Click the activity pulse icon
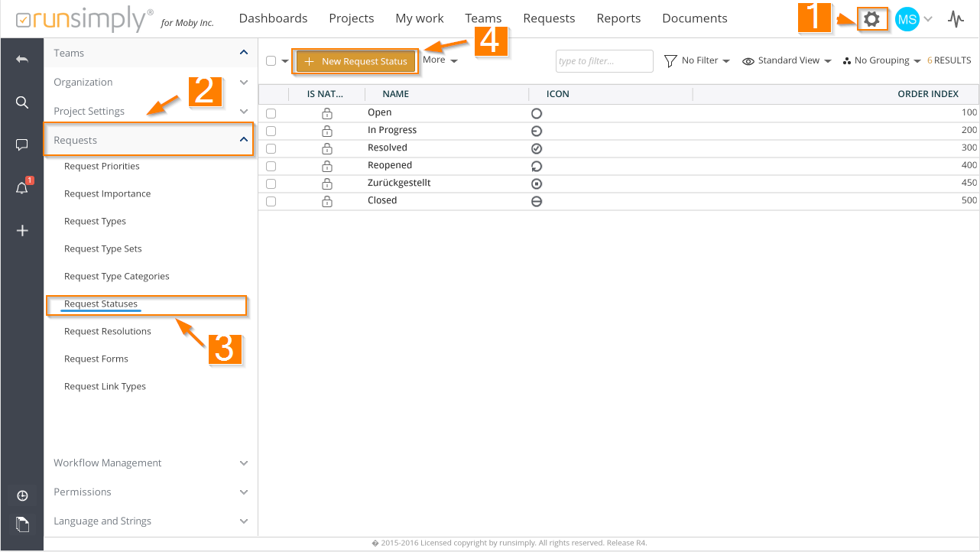 click(x=956, y=19)
